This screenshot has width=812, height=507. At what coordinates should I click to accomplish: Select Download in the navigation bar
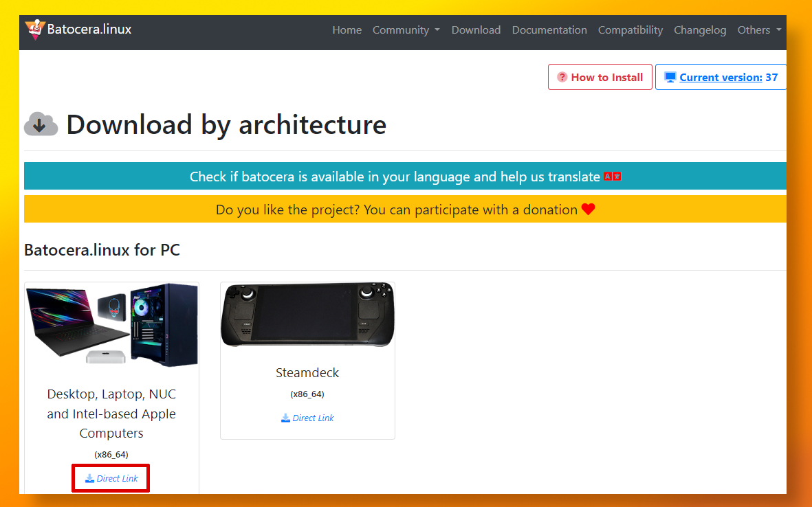click(476, 30)
